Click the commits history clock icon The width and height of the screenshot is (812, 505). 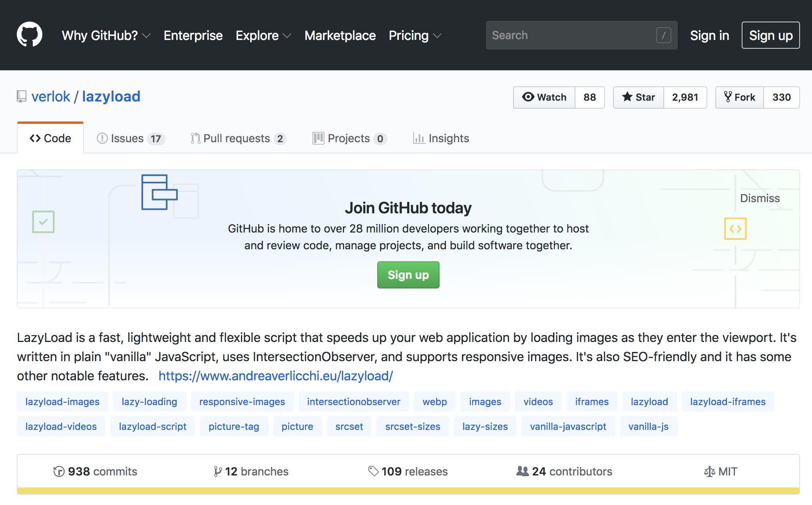59,471
